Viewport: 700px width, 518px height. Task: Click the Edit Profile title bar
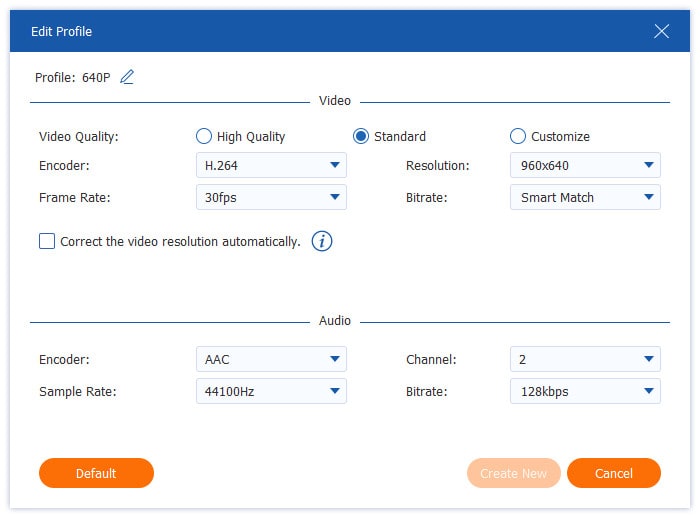300,31
